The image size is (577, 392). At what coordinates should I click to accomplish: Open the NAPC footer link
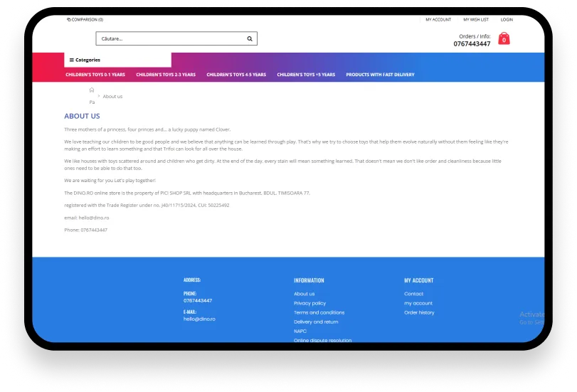(300, 332)
